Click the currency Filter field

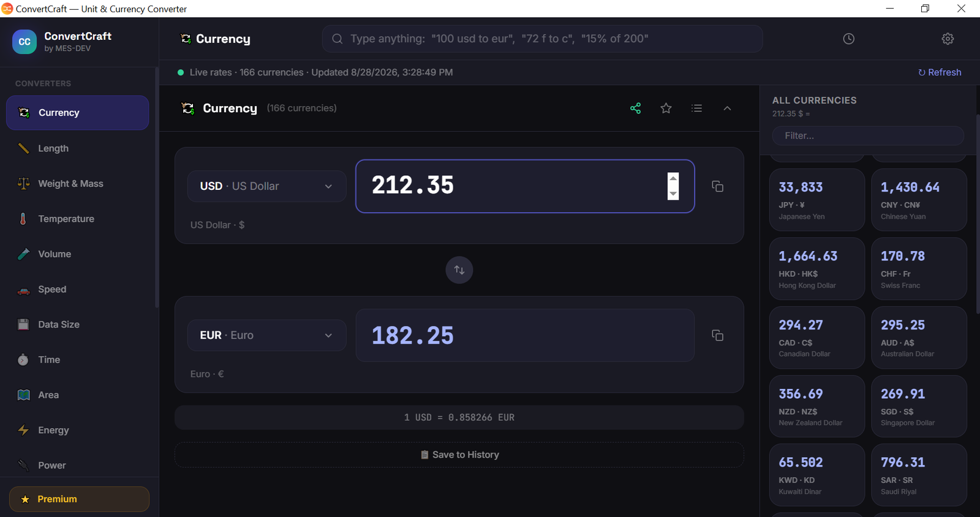click(x=868, y=135)
